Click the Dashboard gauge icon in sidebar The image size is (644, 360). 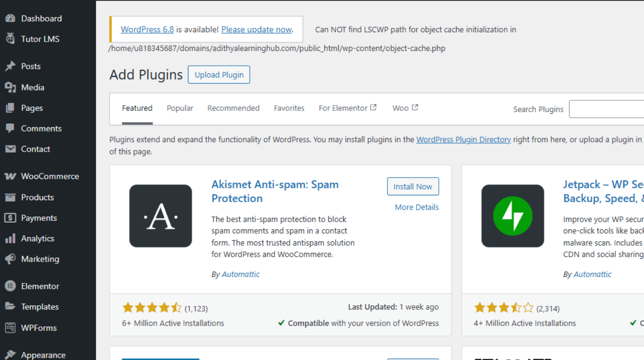[x=10, y=19]
